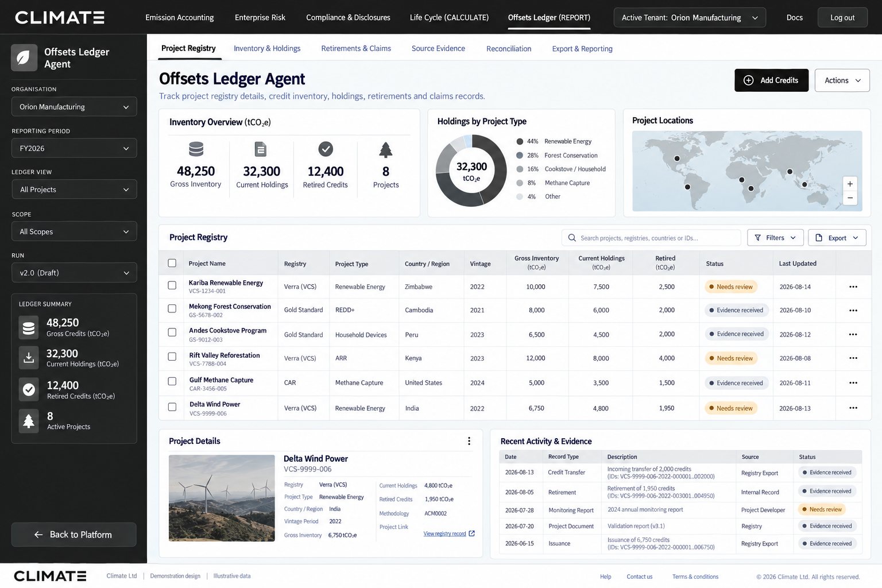
Task: Check the Andes Cookstove Program row checkbox
Action: coord(172,332)
